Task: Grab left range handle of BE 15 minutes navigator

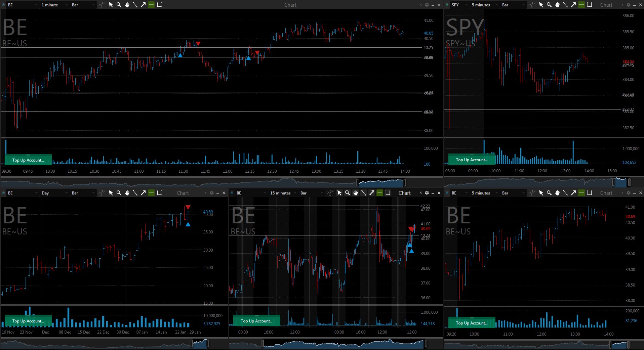Action: 263,343
